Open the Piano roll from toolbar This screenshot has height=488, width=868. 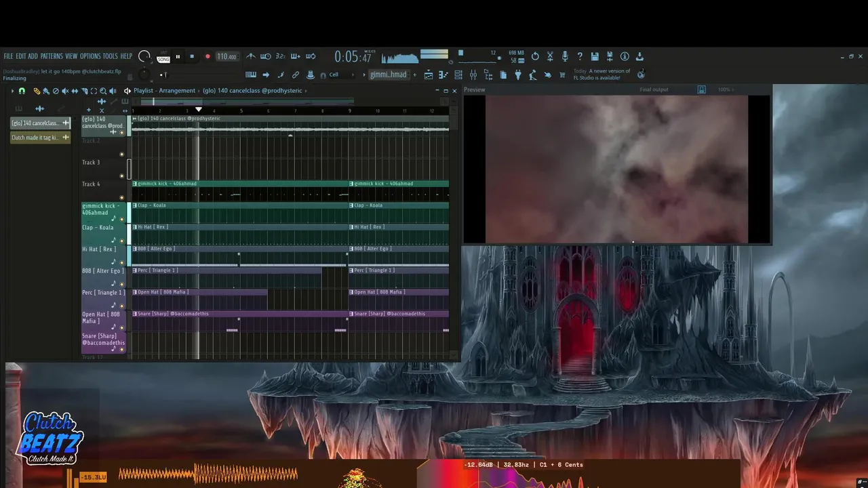tap(443, 75)
